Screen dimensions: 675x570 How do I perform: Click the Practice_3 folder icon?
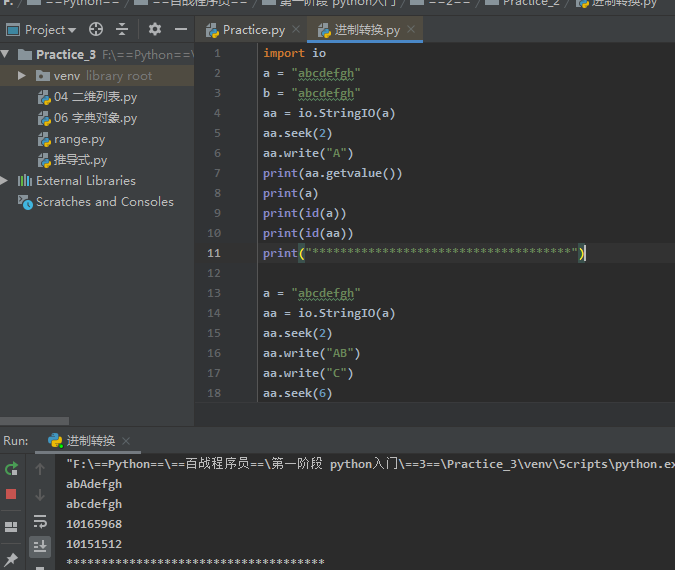click(x=25, y=54)
